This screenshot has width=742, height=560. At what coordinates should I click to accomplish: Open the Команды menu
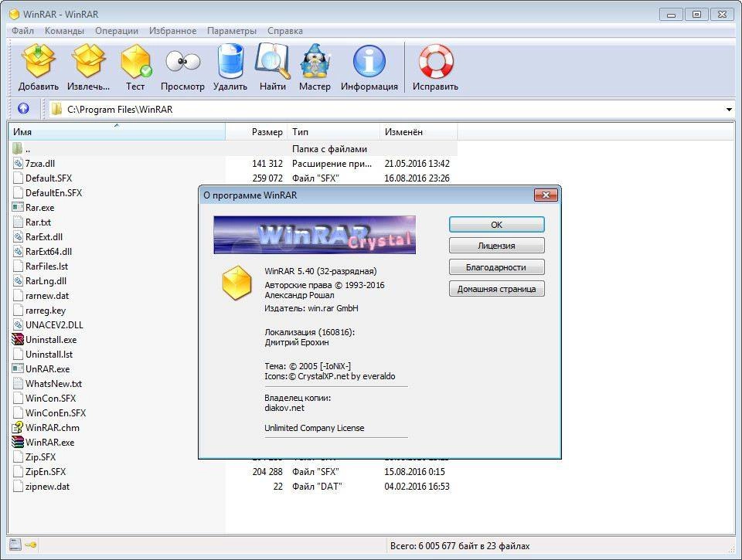(x=64, y=31)
